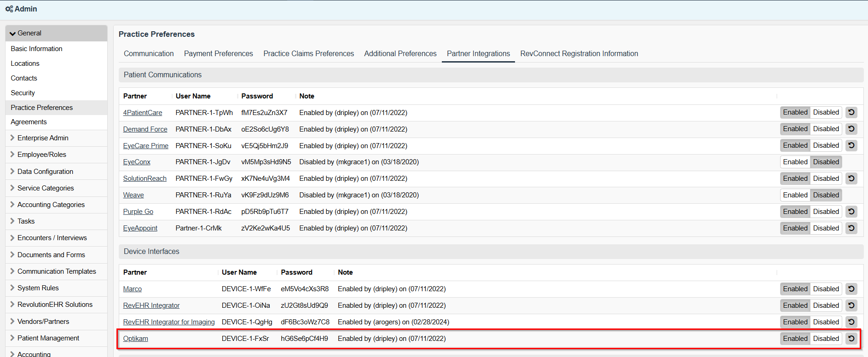Enable the Weave partner integration
The image size is (868, 357).
(x=795, y=195)
